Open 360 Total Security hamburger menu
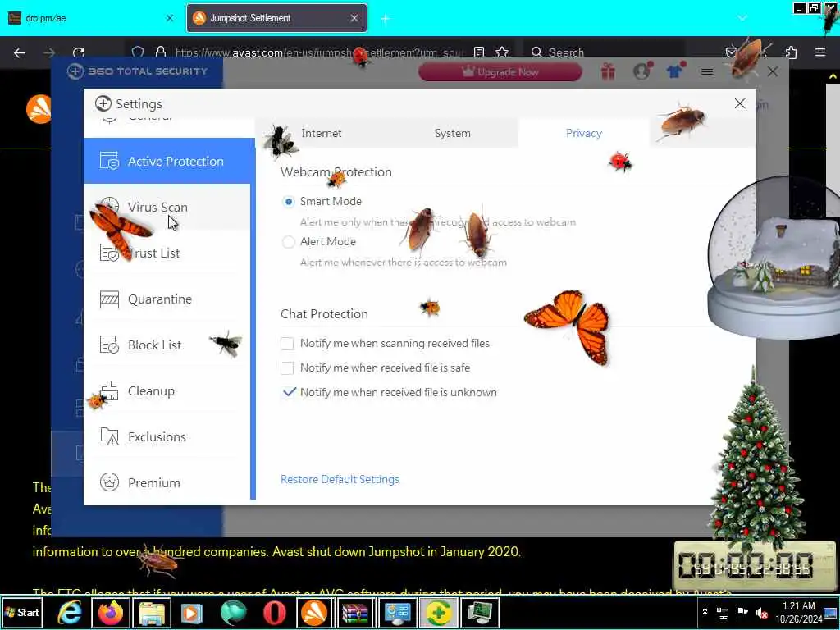 707,72
